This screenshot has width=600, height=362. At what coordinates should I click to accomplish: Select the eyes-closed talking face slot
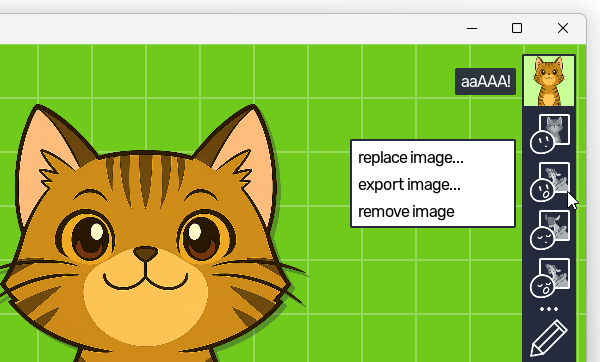tap(549, 278)
